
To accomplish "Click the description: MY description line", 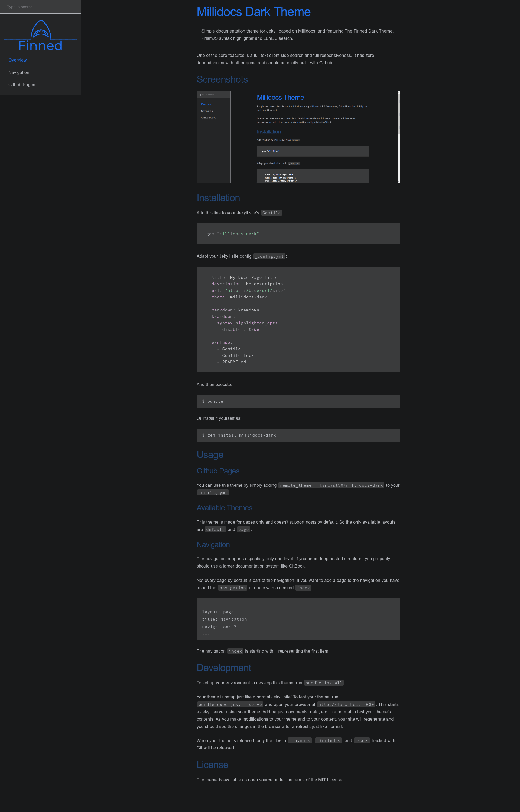I will point(247,284).
